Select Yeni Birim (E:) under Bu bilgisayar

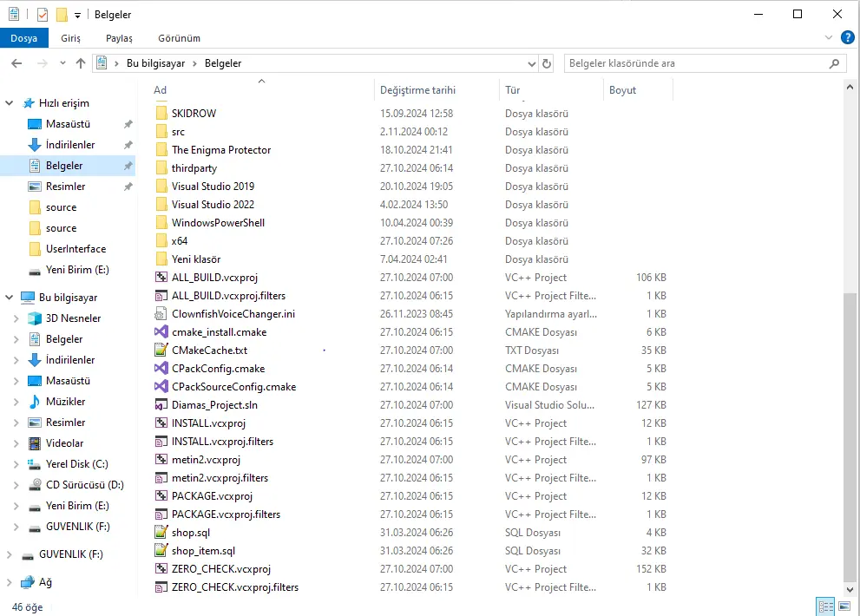[77, 506]
